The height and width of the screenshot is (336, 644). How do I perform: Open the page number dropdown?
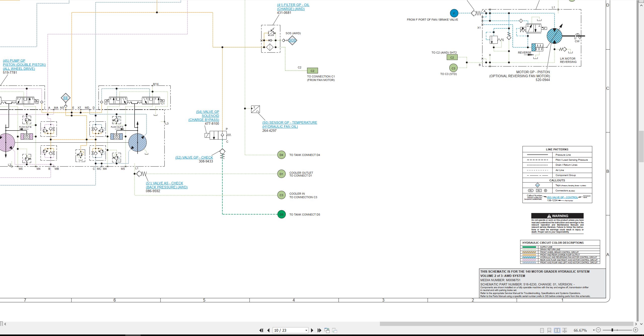[306, 330]
